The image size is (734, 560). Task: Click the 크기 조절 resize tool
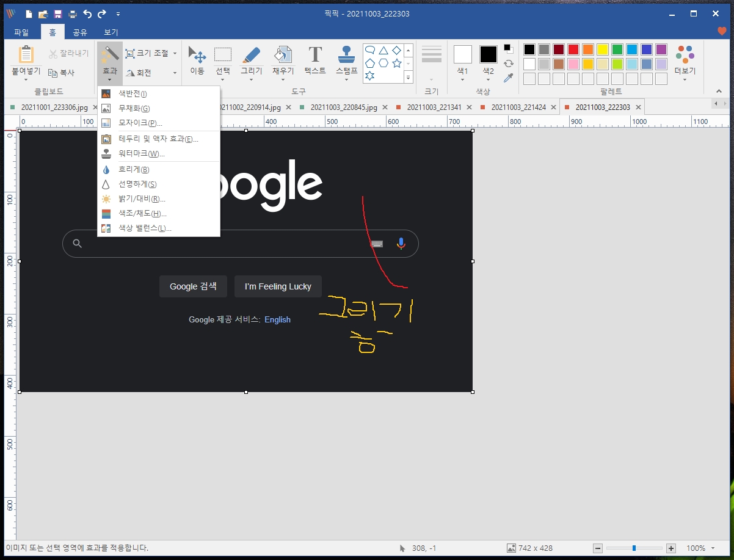tap(147, 54)
